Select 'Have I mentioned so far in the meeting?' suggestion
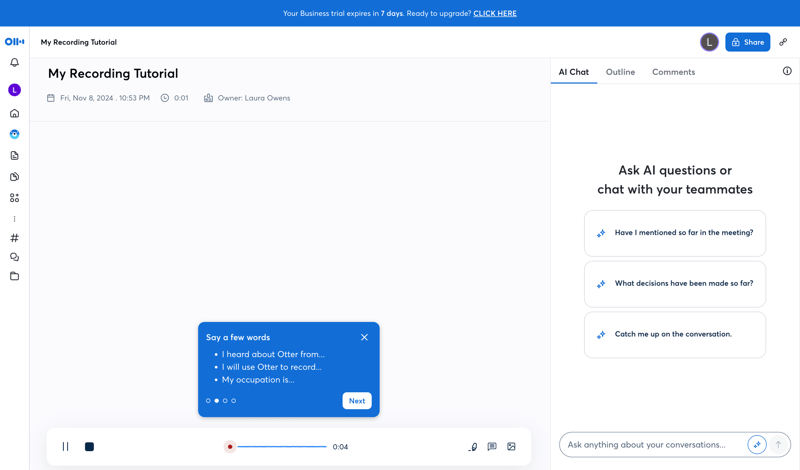800x470 pixels. tap(675, 233)
